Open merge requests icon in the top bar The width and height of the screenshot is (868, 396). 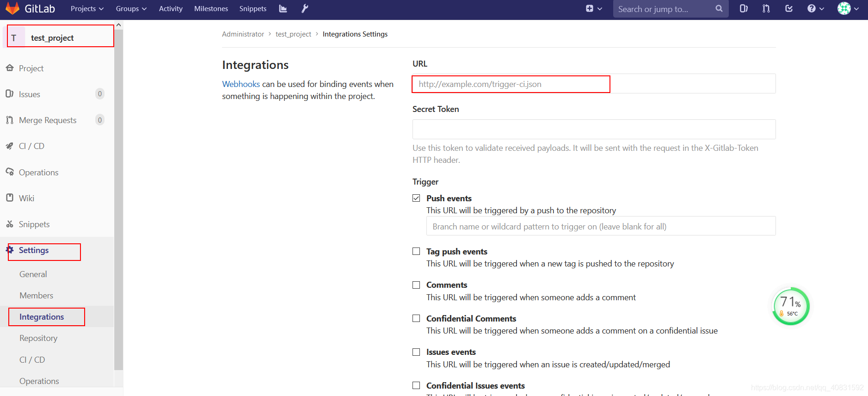[x=766, y=8]
